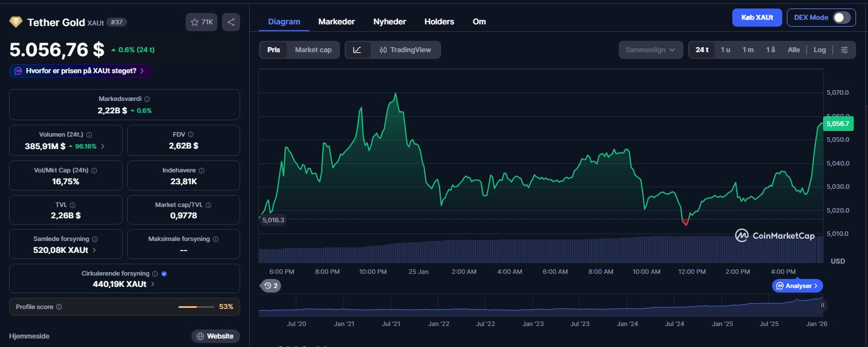Screen dimensions: 868x347
Task: Add Tether Gold to watchlist via star
Action: 202,22
